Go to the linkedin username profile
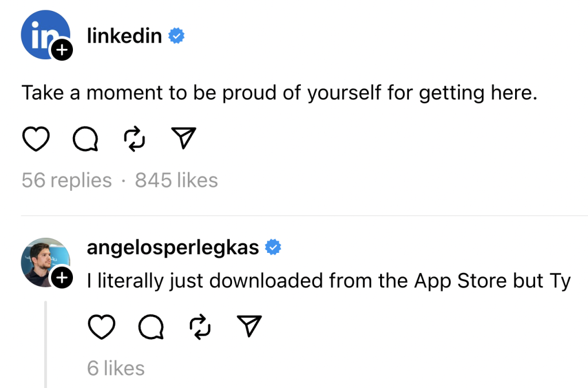This screenshot has width=588, height=388. [124, 36]
